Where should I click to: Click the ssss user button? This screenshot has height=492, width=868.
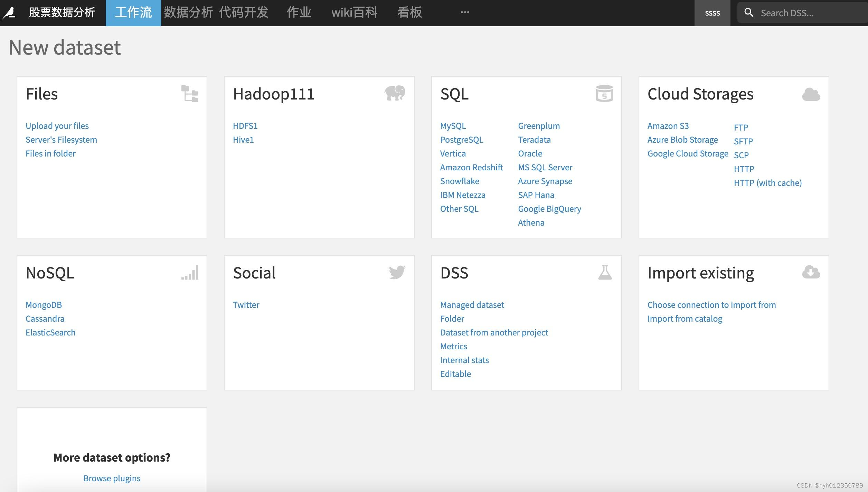click(712, 13)
